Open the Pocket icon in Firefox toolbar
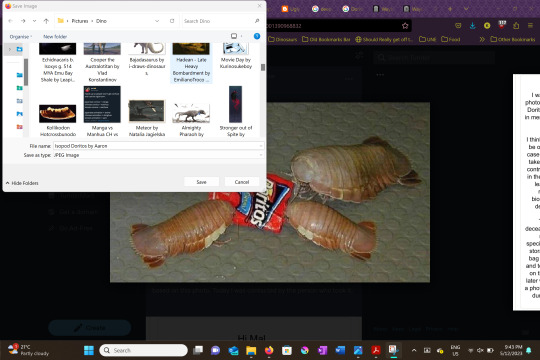 pyautogui.click(x=458, y=25)
